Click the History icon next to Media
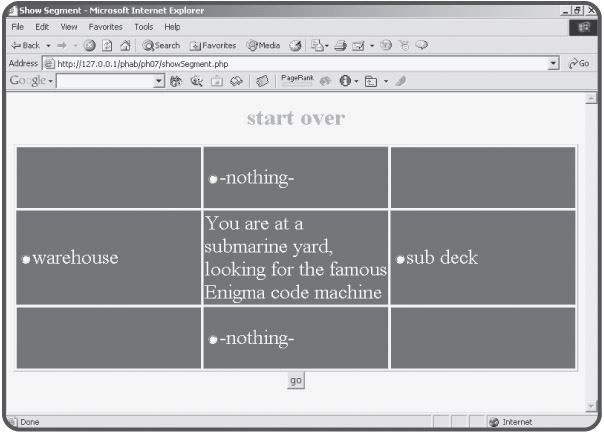 (x=296, y=45)
